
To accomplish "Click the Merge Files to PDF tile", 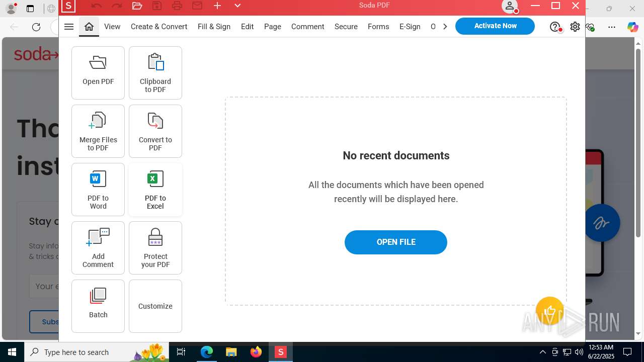I will (x=98, y=131).
